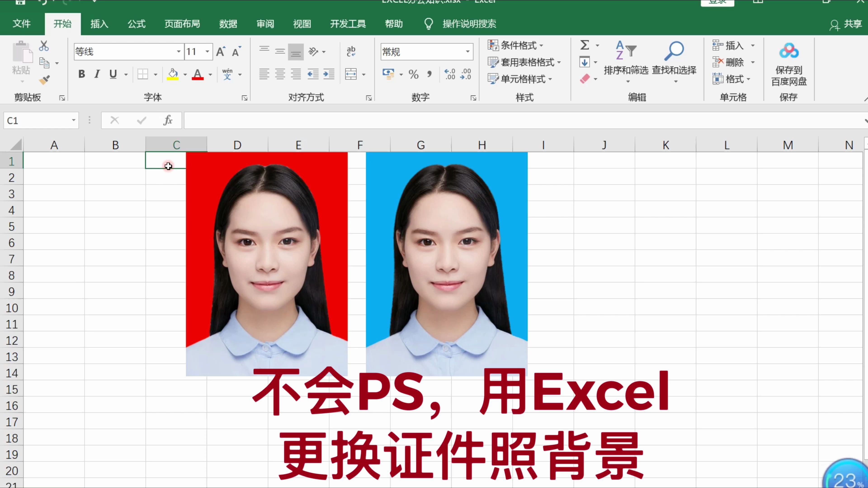This screenshot has height=488, width=868.
Task: Click the AutoSum sigma icon
Action: 585,45
